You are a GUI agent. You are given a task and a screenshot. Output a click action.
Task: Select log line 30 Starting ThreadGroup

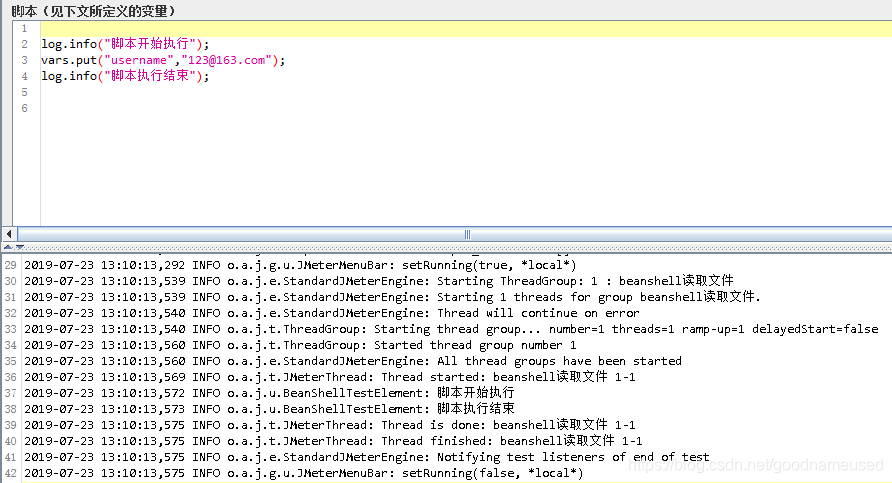click(379, 280)
